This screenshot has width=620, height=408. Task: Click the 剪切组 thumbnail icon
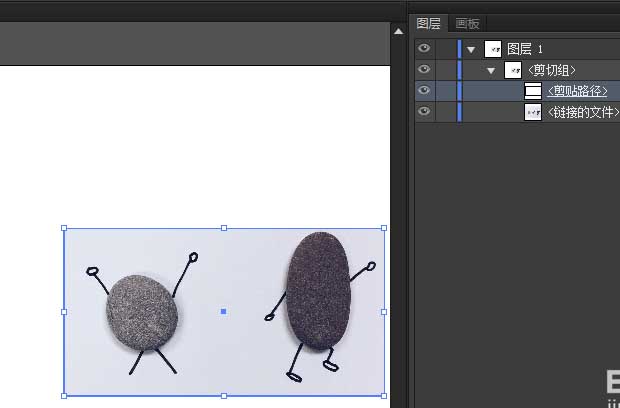click(x=513, y=69)
